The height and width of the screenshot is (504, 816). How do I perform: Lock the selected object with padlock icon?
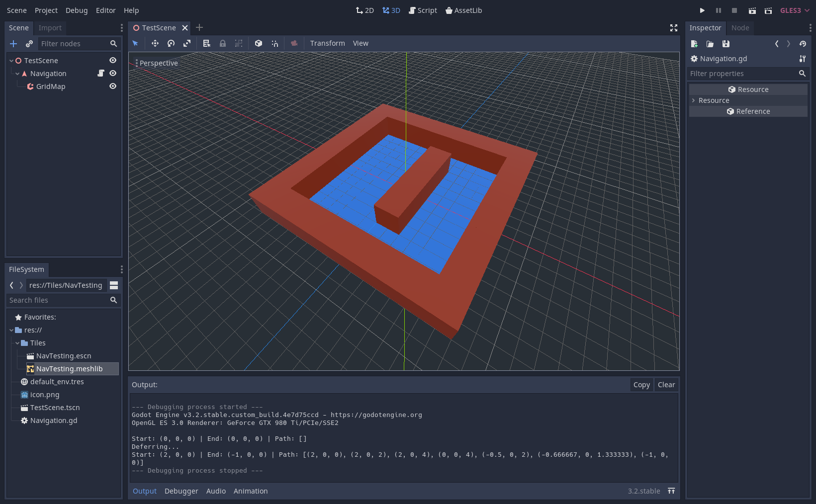pos(223,43)
